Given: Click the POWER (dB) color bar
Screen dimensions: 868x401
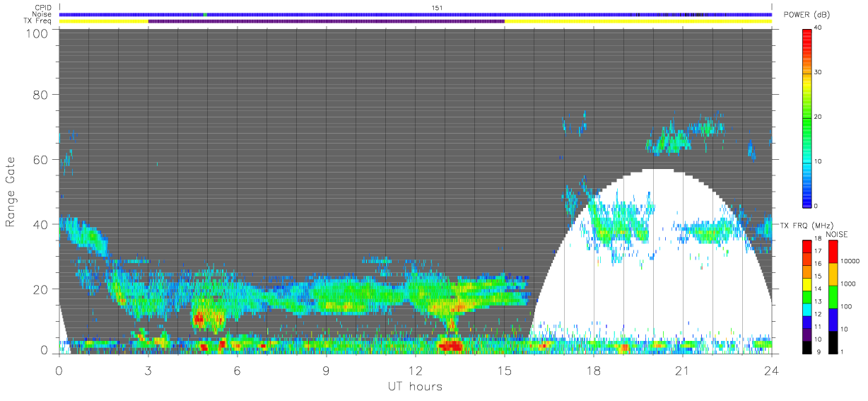Looking at the screenshot, I should coord(807,117).
